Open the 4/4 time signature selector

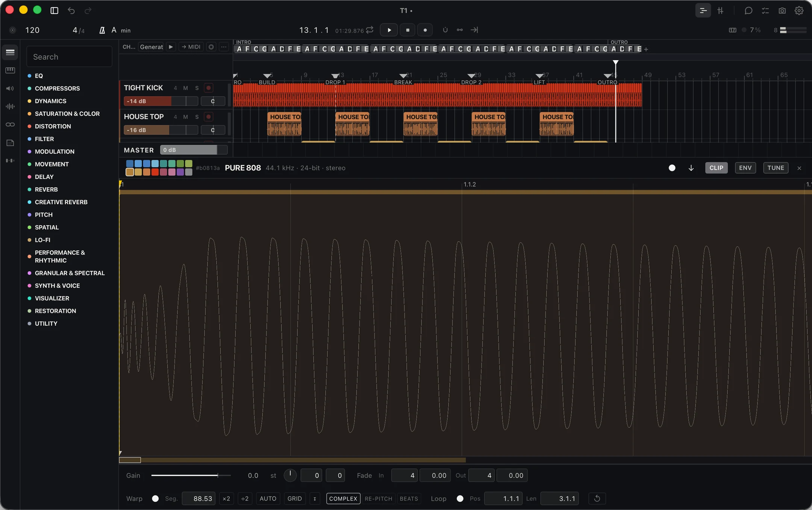coord(78,30)
